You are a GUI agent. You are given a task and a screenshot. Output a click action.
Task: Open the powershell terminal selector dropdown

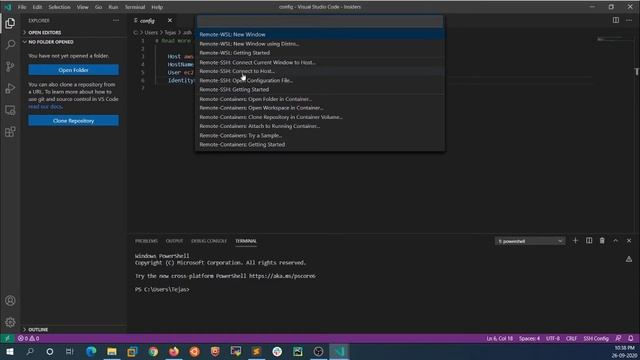click(x=529, y=241)
